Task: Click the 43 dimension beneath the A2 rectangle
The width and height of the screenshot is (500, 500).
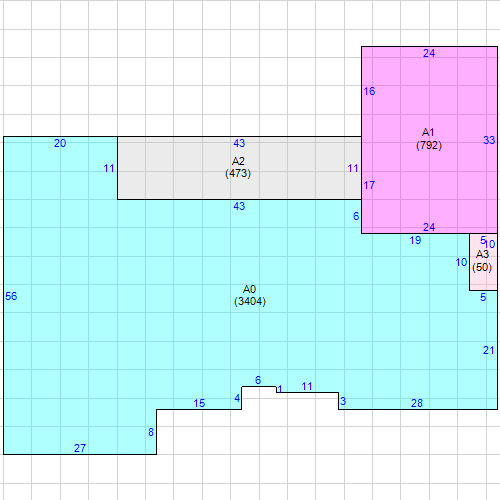Action: [x=239, y=206]
